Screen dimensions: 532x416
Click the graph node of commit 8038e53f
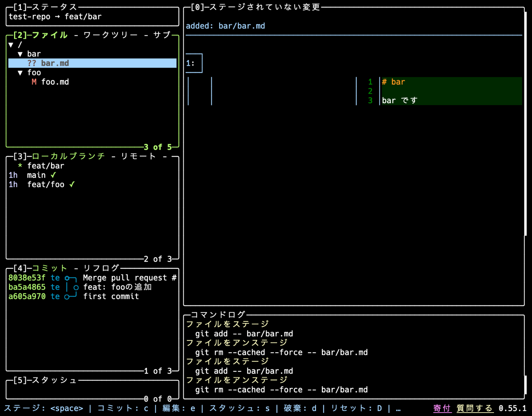tap(67, 278)
